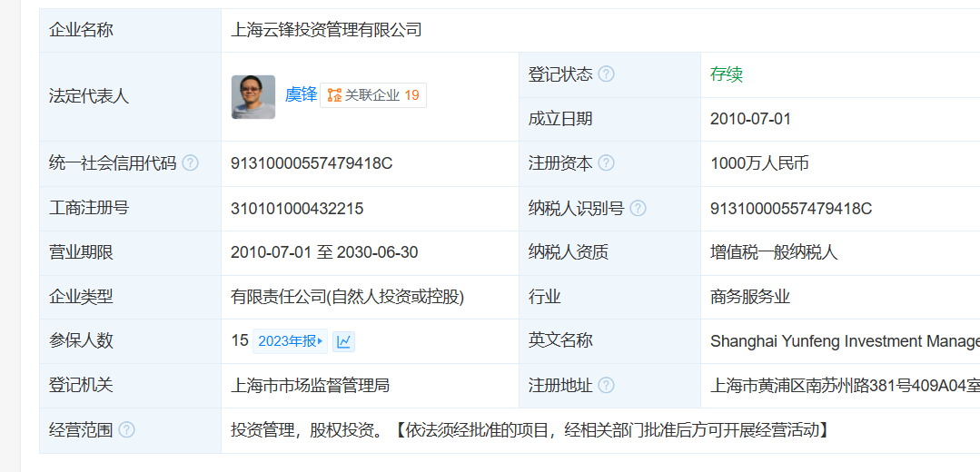The width and height of the screenshot is (980, 472).
Task: Select establishment date 2010-07-01
Action: coord(750,119)
